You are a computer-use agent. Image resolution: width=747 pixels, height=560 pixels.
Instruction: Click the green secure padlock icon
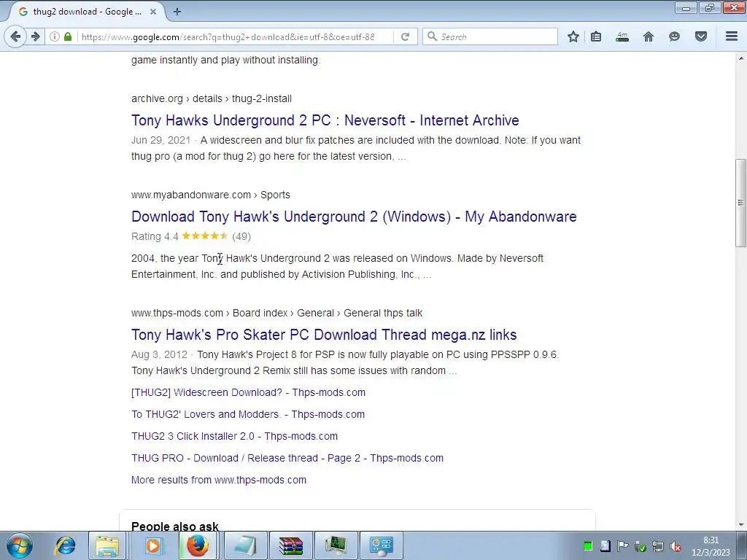tap(68, 36)
